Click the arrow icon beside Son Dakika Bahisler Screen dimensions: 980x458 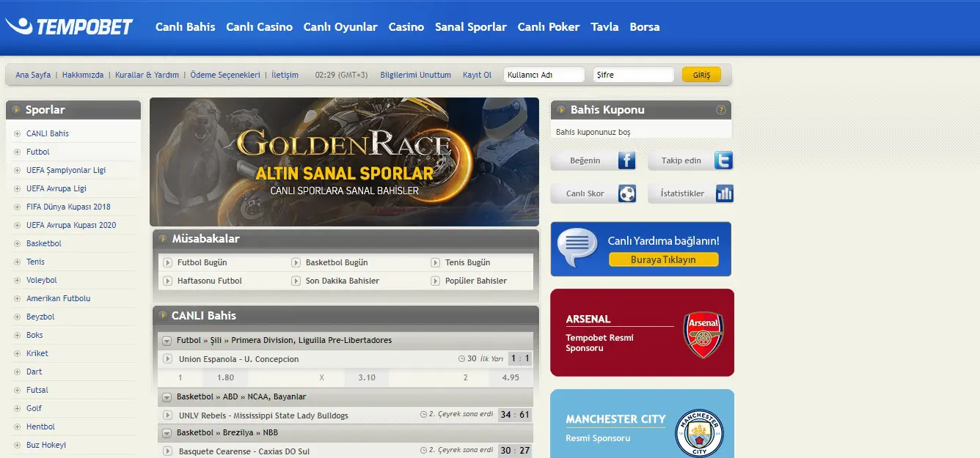pyautogui.click(x=296, y=281)
